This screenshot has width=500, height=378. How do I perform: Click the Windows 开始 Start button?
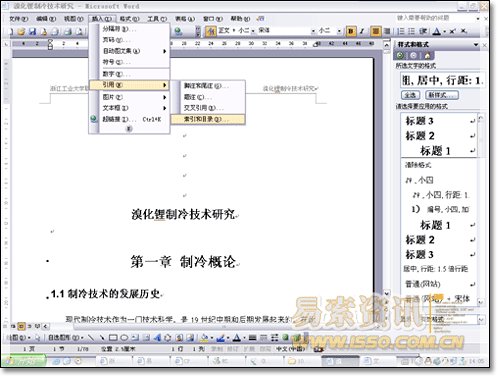pos(23,361)
